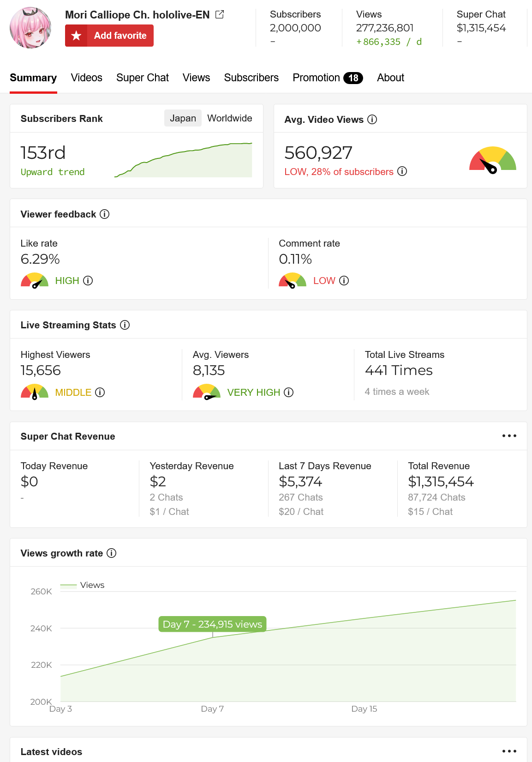Open external channel link icon beside channel name
The height and width of the screenshot is (762, 532).
click(220, 15)
